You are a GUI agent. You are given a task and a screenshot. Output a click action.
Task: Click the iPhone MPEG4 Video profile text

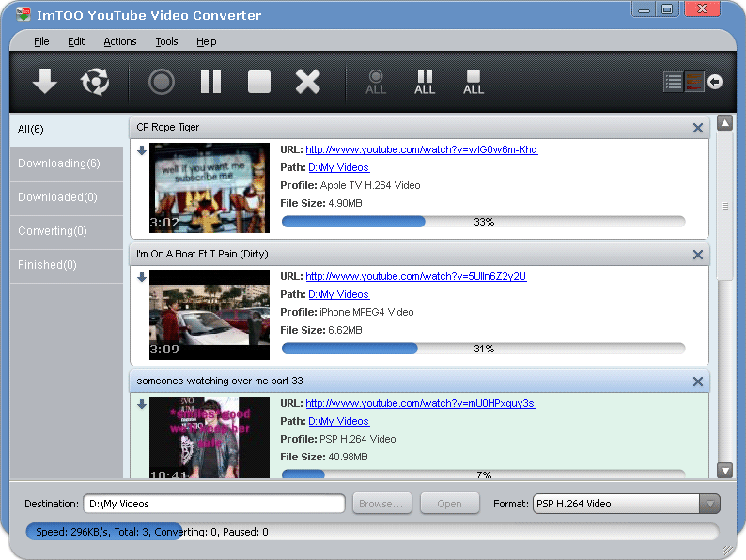[x=366, y=312]
